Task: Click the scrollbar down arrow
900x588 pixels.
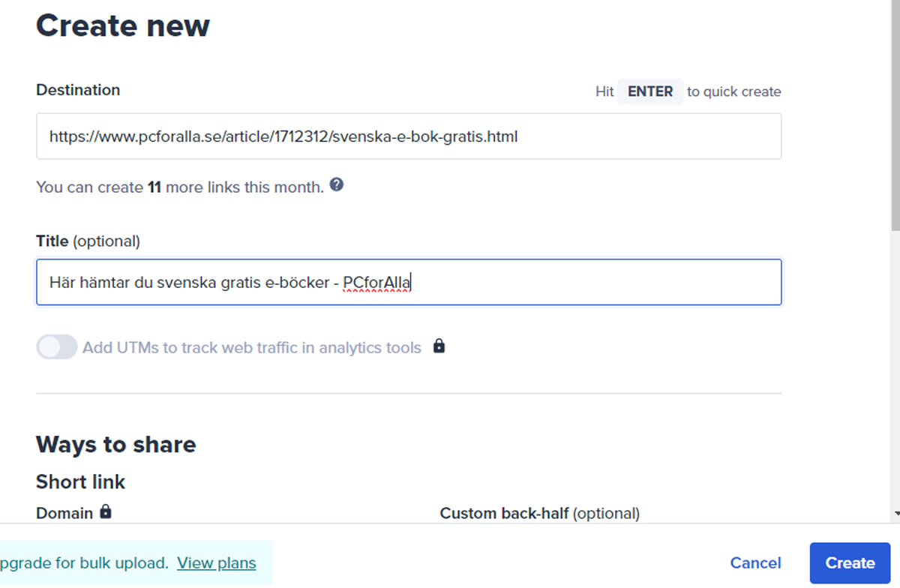Action: point(895,514)
